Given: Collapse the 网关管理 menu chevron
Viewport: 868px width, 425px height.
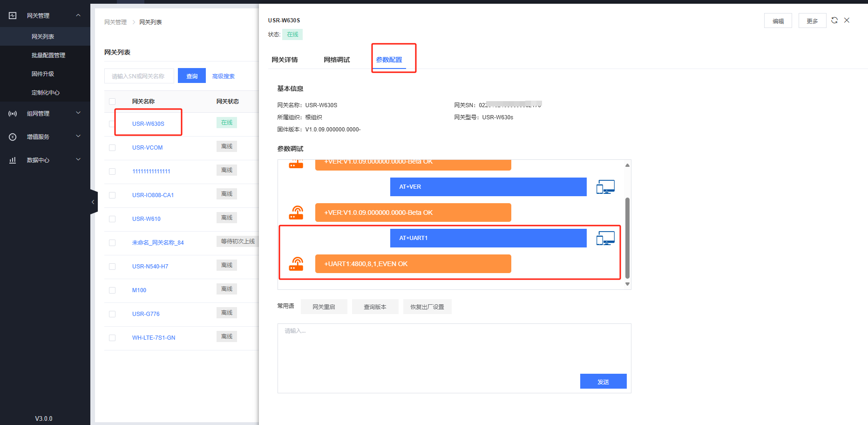Looking at the screenshot, I should [x=78, y=15].
